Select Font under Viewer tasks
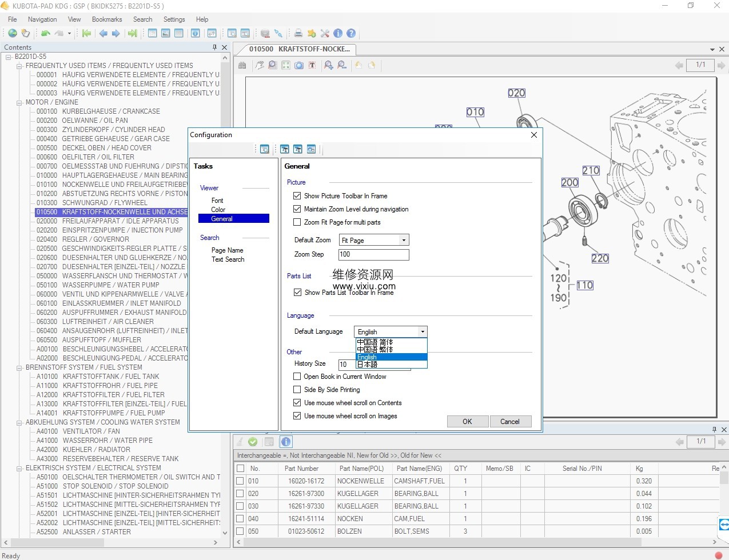The image size is (729, 560). click(217, 200)
